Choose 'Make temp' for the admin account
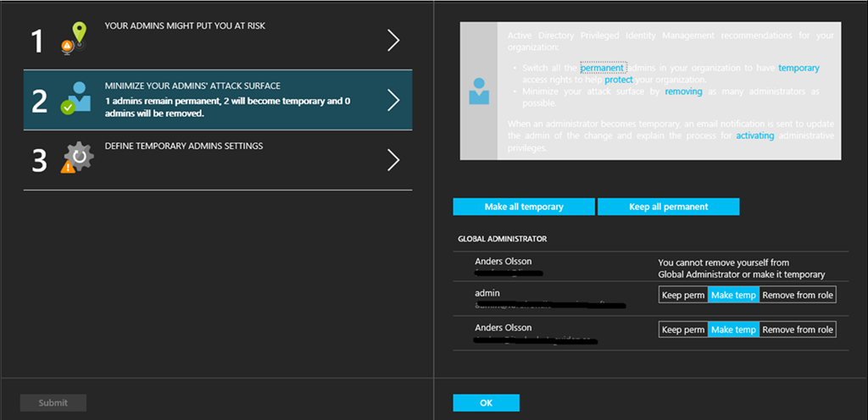Viewport: 868px width, 420px height. pyautogui.click(x=733, y=295)
